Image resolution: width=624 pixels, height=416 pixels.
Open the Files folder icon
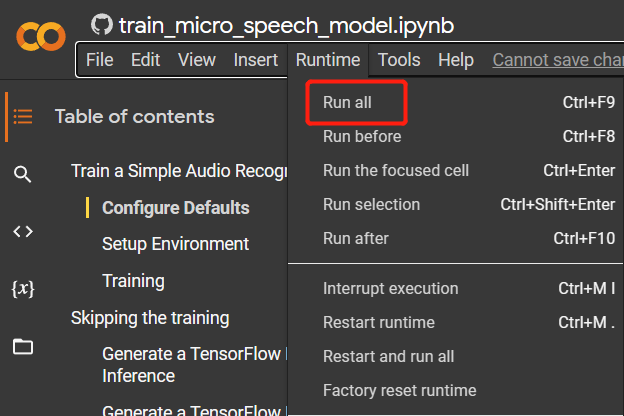pos(23,346)
